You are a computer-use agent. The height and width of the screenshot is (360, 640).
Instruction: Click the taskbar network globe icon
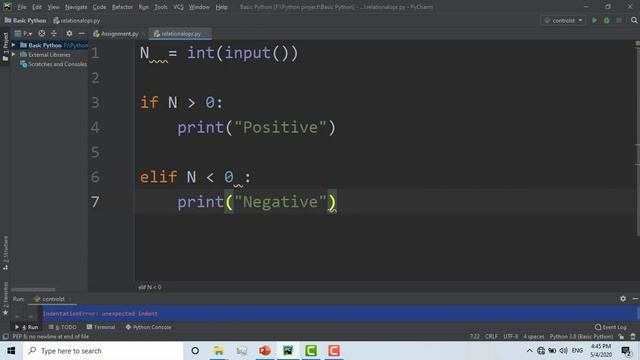(x=541, y=351)
